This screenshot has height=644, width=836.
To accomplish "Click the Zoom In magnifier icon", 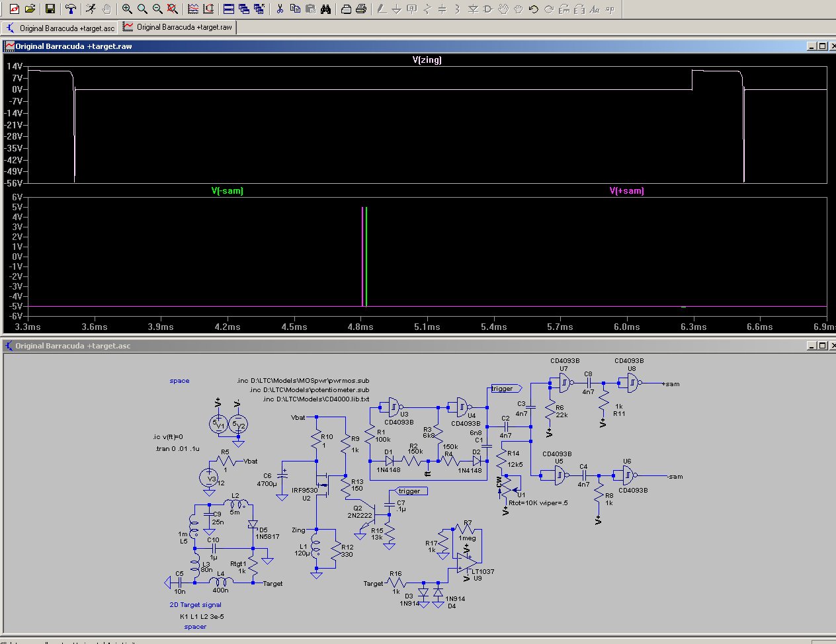I will click(127, 9).
